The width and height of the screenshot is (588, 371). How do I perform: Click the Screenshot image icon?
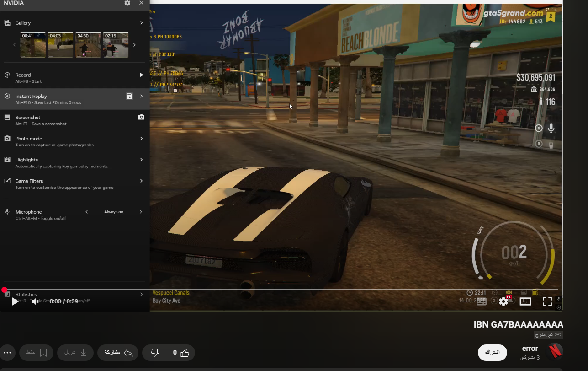(x=7, y=117)
